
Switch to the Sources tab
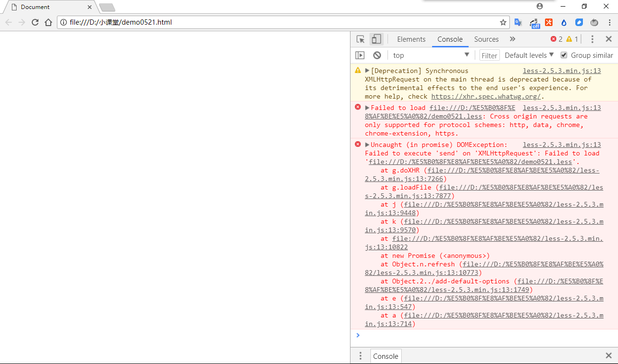pyautogui.click(x=486, y=39)
